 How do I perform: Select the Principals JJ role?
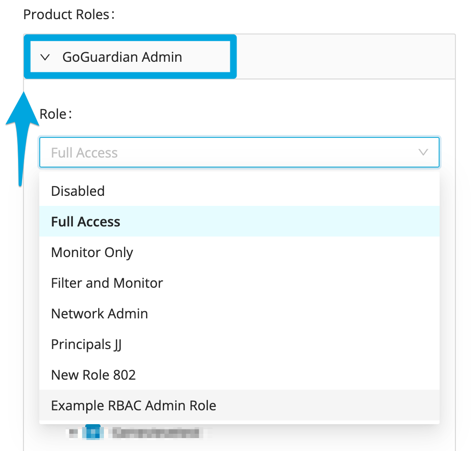tap(86, 344)
